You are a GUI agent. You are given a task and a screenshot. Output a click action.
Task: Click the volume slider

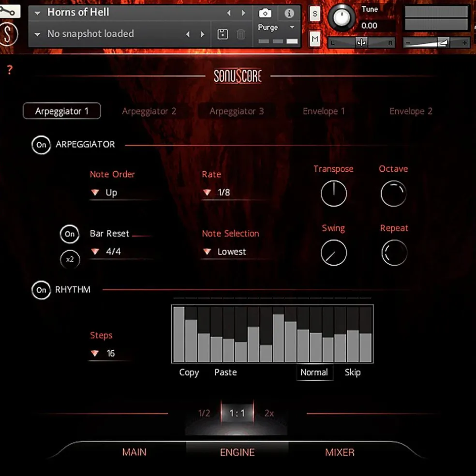pyautogui.click(x=436, y=43)
